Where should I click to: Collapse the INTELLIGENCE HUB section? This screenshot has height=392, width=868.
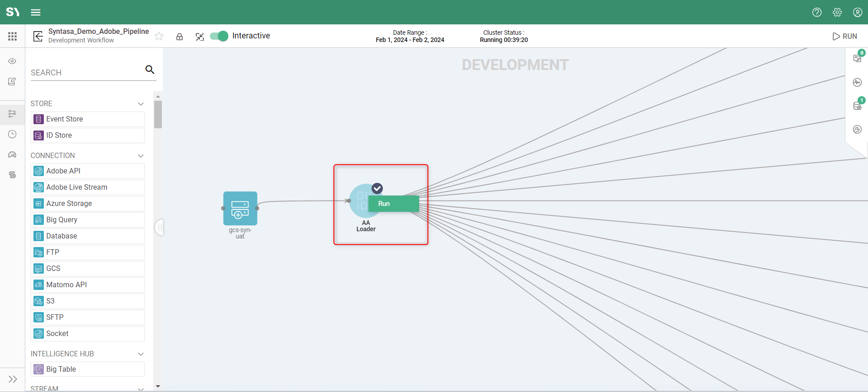tap(141, 354)
